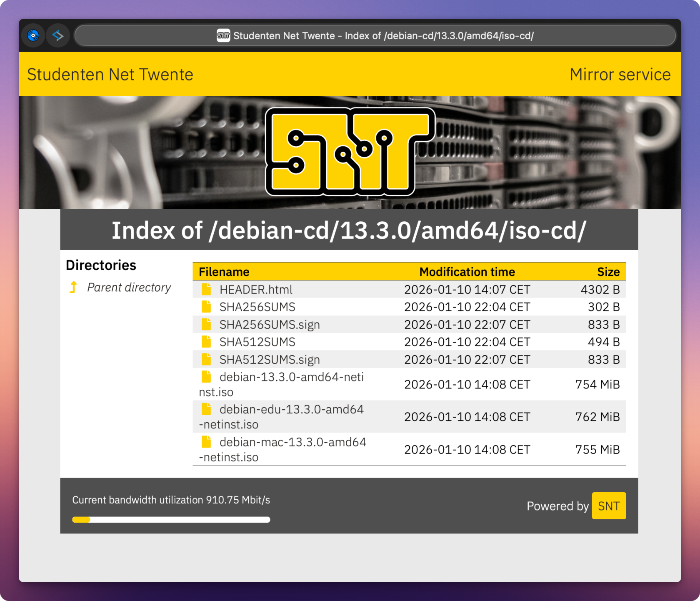Image resolution: width=700 pixels, height=601 pixels.
Task: Open the Parent directory link
Action: pos(129,288)
